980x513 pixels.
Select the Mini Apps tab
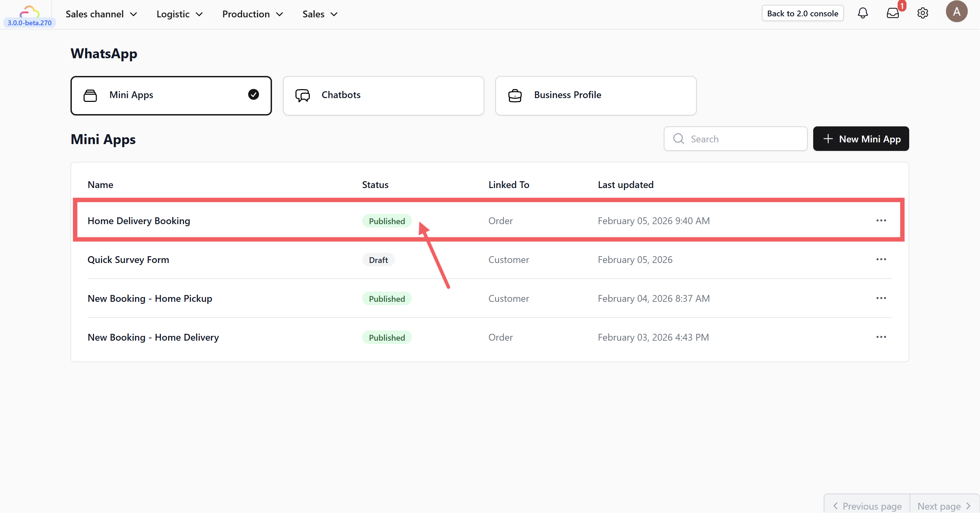tap(171, 95)
